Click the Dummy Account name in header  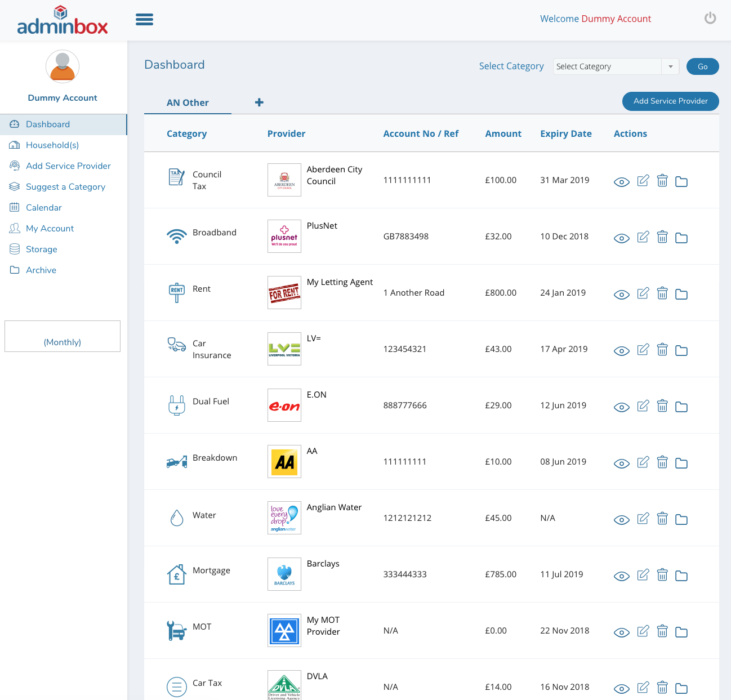(x=616, y=19)
